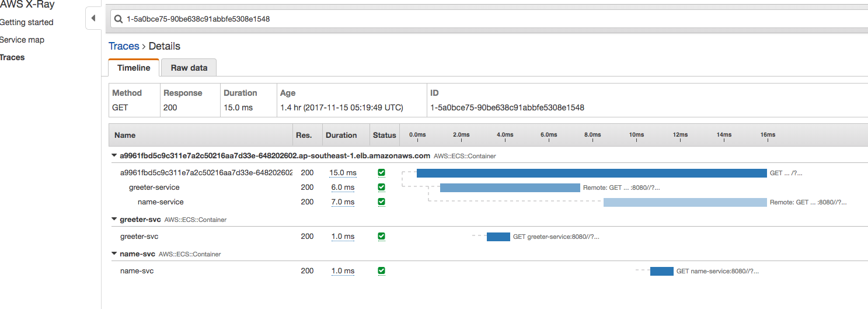The height and width of the screenshot is (309, 868).
Task: Select the name-service 7.0 ms timeline bar
Action: pos(685,202)
